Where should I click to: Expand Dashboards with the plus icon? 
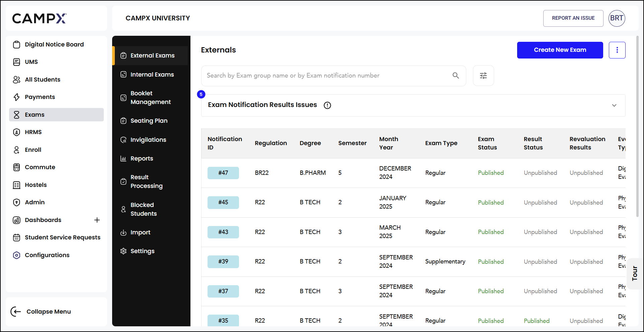click(97, 220)
